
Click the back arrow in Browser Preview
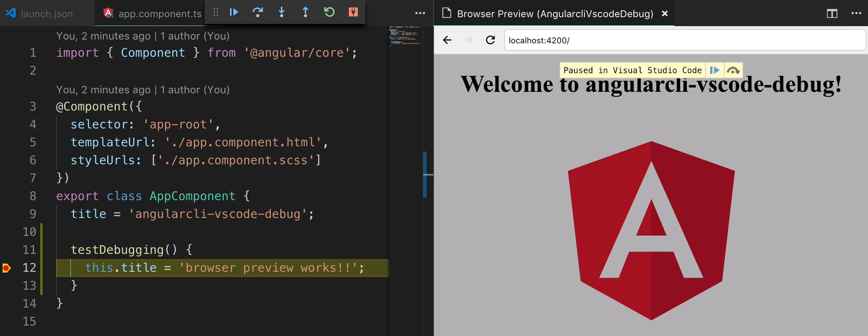[447, 40]
